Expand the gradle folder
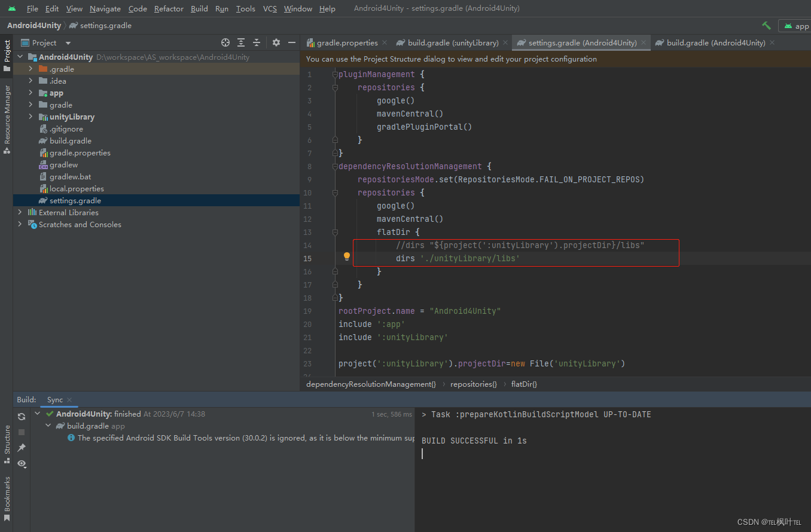 (x=31, y=105)
